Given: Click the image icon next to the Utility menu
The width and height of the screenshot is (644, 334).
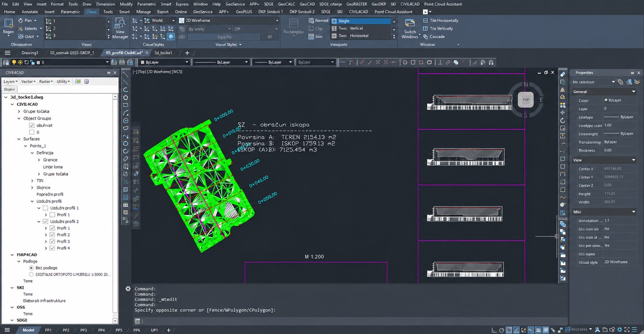Looking at the screenshot, I should point(78,82).
